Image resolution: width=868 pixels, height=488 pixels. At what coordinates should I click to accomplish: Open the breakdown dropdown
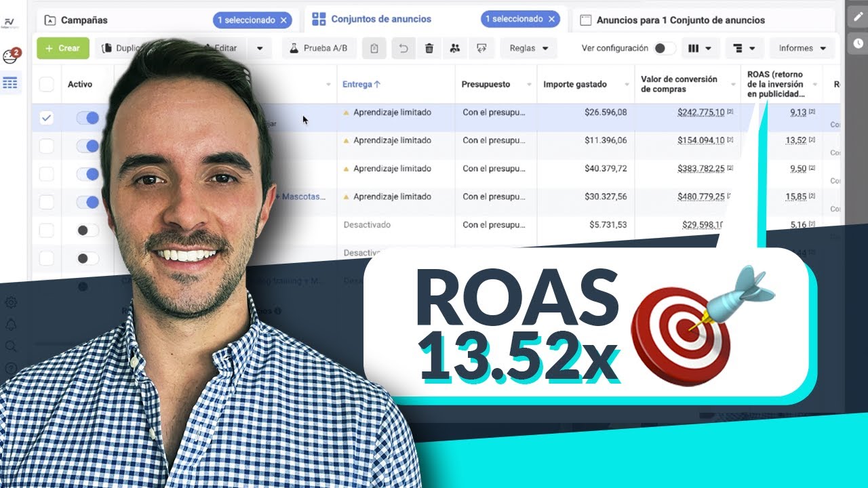[745, 48]
